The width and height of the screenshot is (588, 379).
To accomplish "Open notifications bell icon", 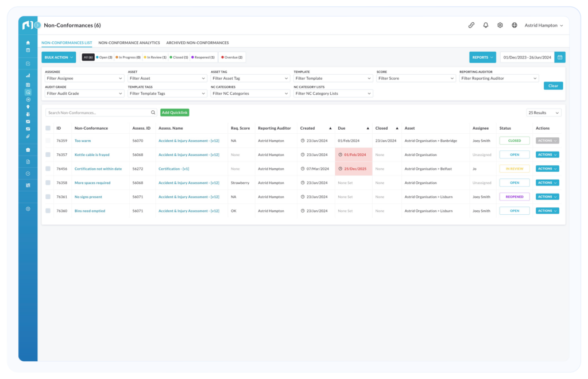I will (486, 25).
